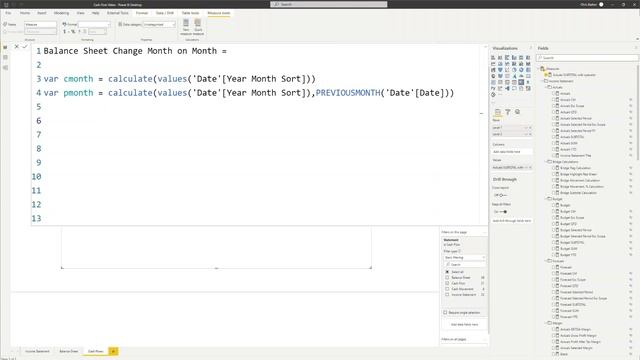Viewport: 640px width, 360px height.
Task: Click the percent format icon in ribbon
Action: [x=73, y=31]
